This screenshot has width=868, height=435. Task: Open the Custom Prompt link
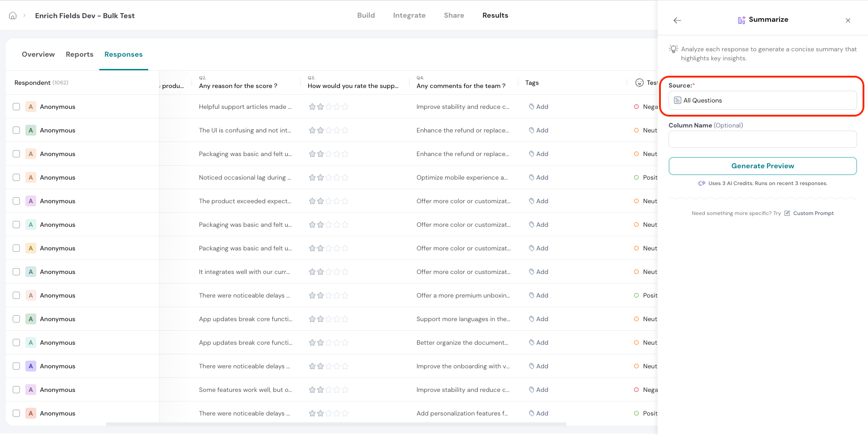click(813, 213)
